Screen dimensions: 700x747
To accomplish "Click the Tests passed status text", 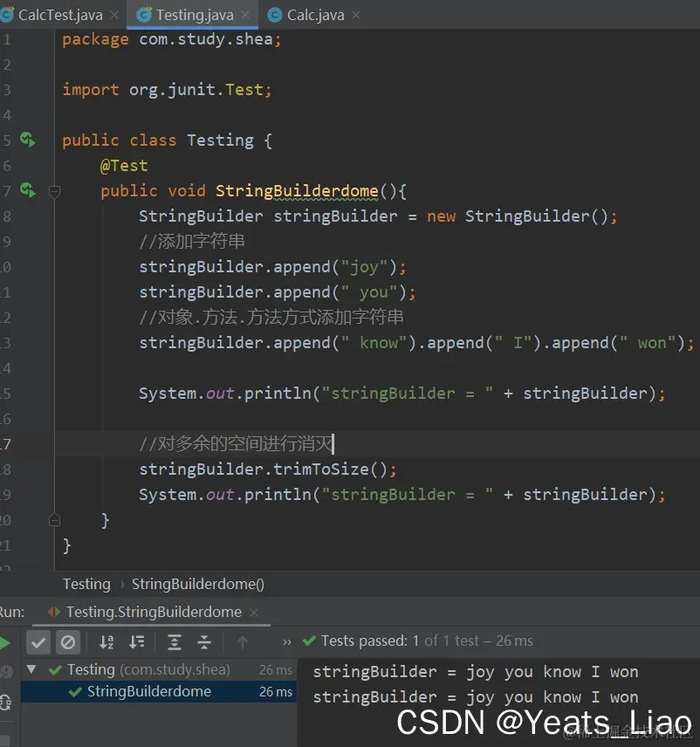I will tap(427, 641).
